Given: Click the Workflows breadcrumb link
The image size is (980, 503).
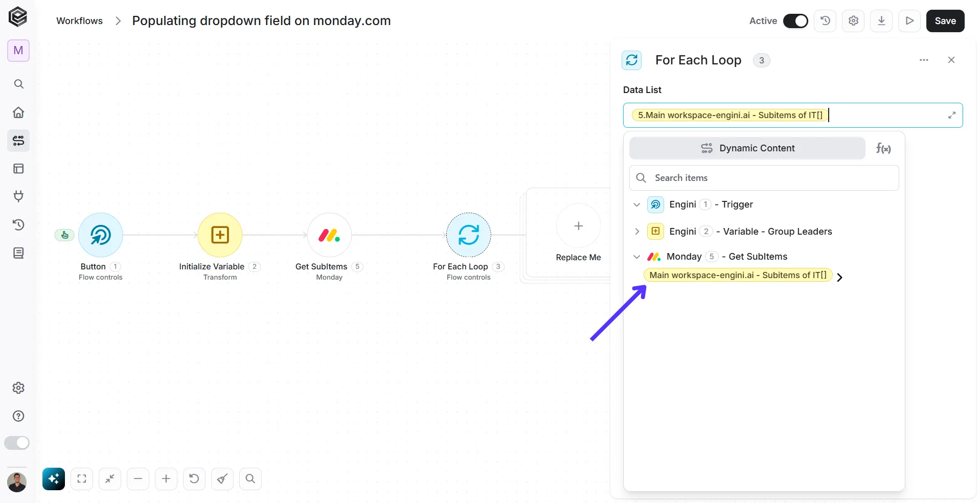Looking at the screenshot, I should point(79,21).
